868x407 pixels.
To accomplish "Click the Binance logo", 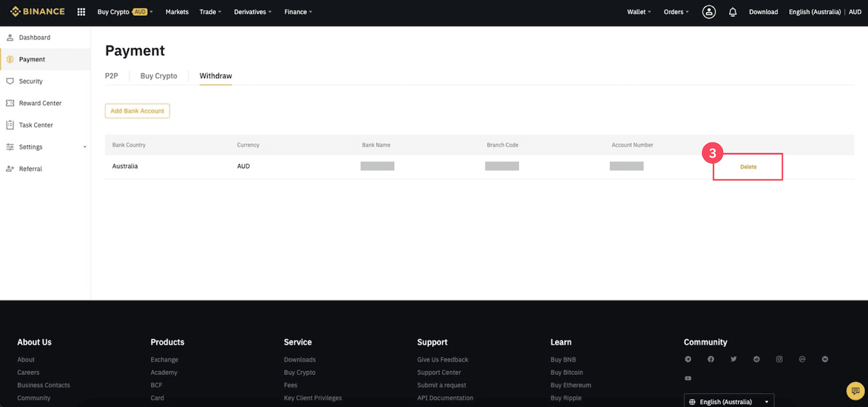I will tap(37, 11).
